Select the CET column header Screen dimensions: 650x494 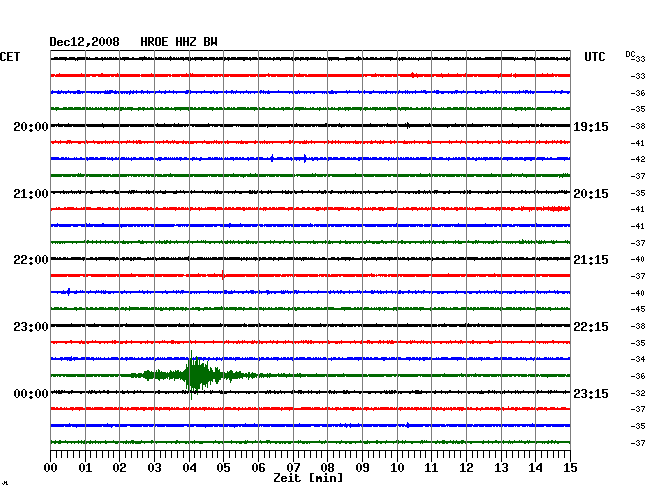[10, 57]
